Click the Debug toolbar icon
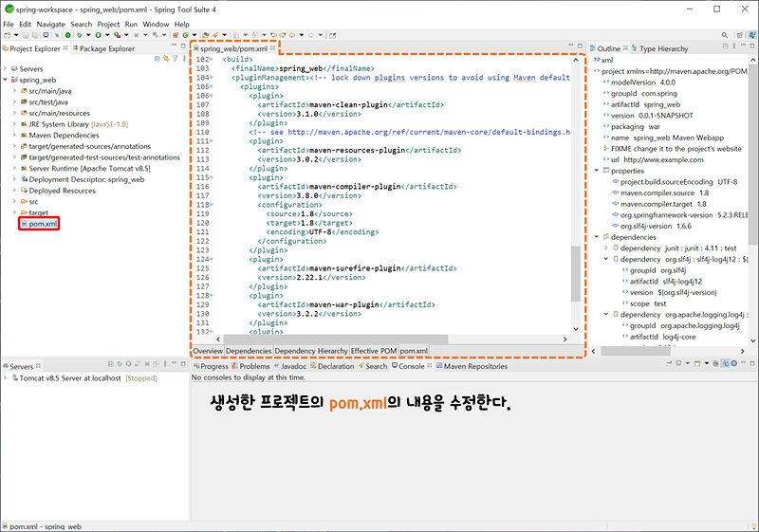 80,35
